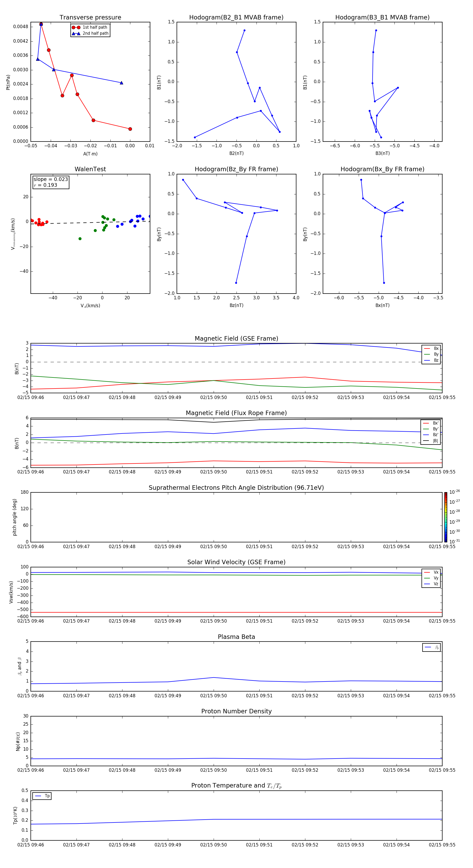
Task: Click the 'Tp' legend entry in temperature plot
Action: pyautogui.click(x=42, y=796)
